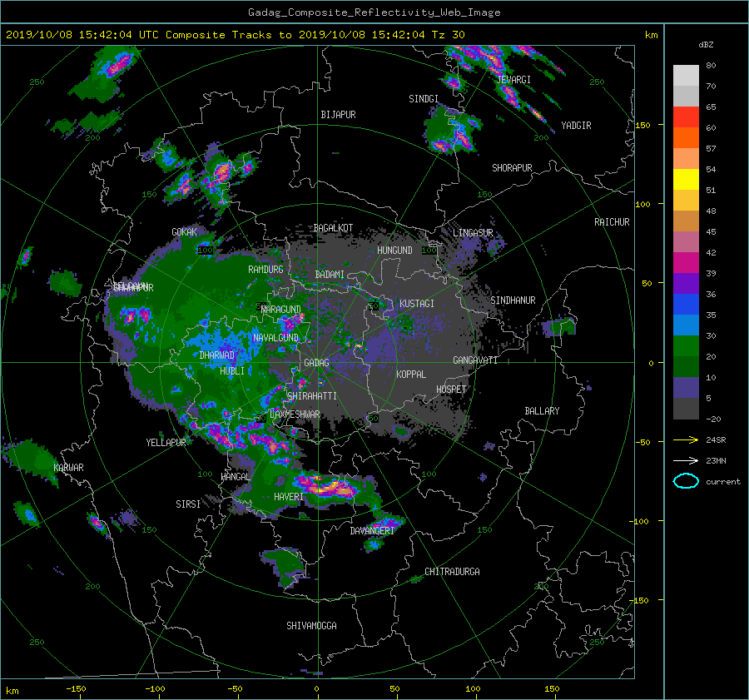This screenshot has height=700, width=749.
Task: Select the light blue 30-35 dBZ swatch
Action: click(x=686, y=325)
